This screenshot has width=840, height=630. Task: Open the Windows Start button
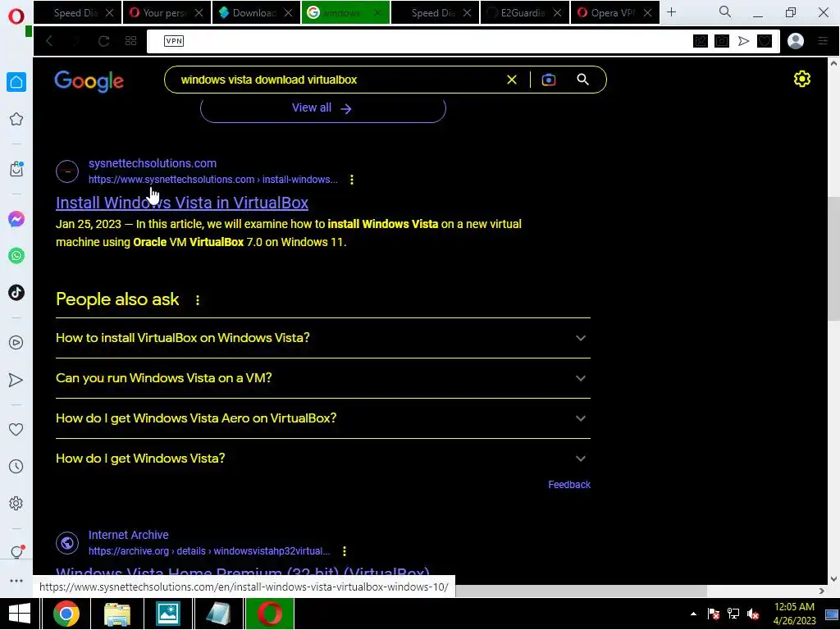pos(20,614)
